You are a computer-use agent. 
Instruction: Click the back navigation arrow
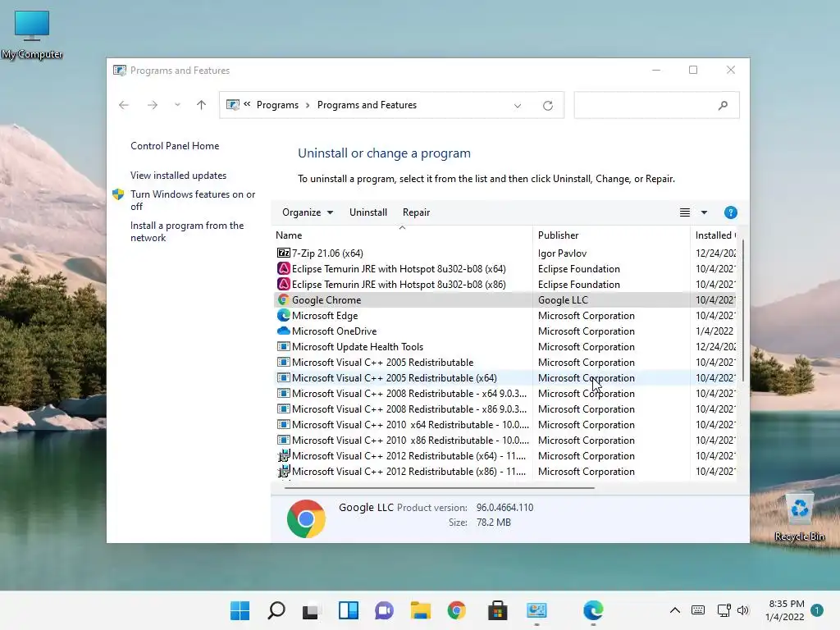124,105
